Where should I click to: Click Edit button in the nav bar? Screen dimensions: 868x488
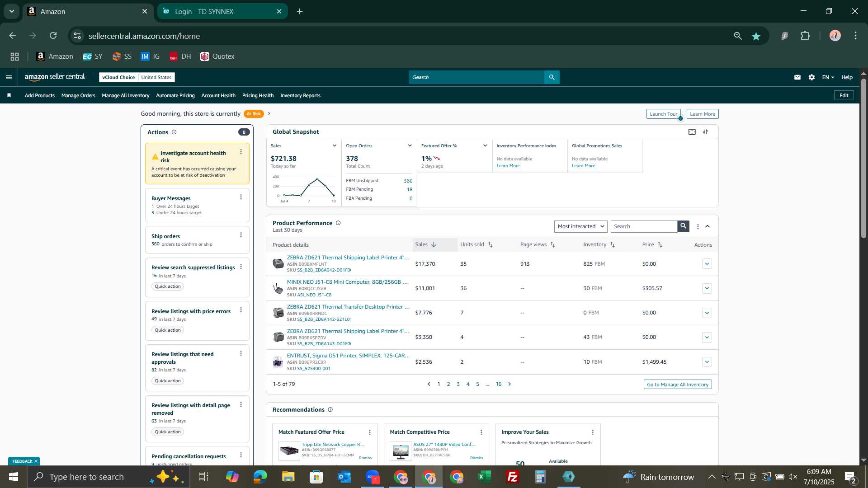click(844, 95)
